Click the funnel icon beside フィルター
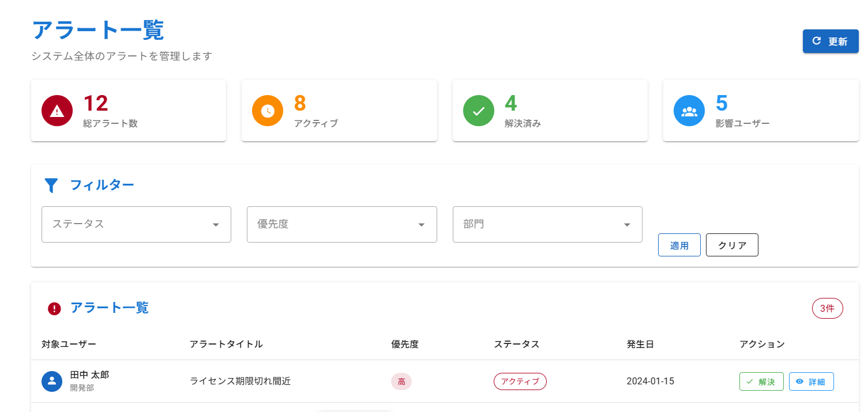The image size is (868, 412). click(51, 185)
